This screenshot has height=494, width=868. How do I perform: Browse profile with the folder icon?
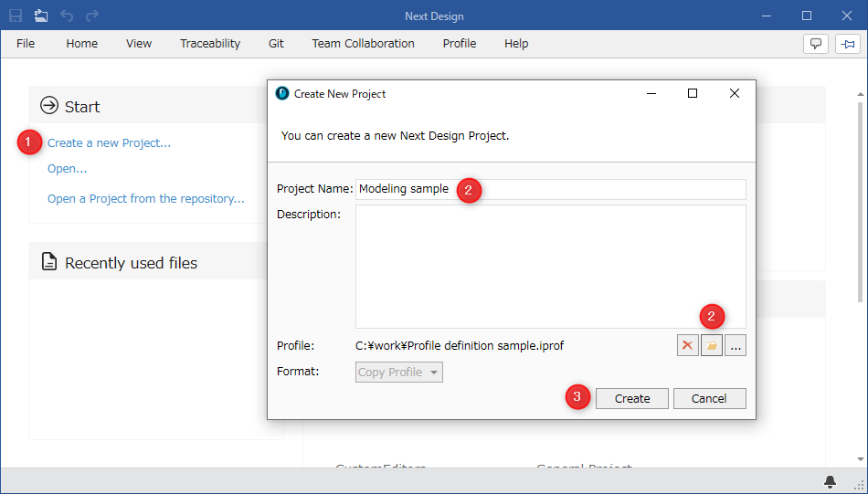point(712,346)
